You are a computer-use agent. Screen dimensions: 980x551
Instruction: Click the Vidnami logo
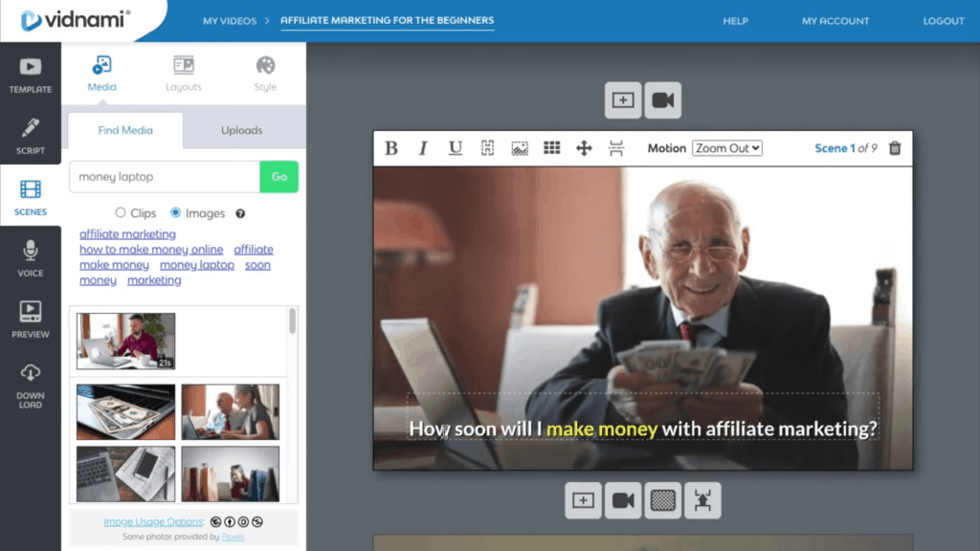point(75,20)
